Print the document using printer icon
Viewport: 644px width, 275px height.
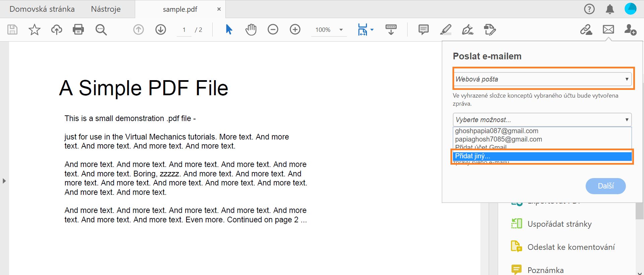coord(78,30)
